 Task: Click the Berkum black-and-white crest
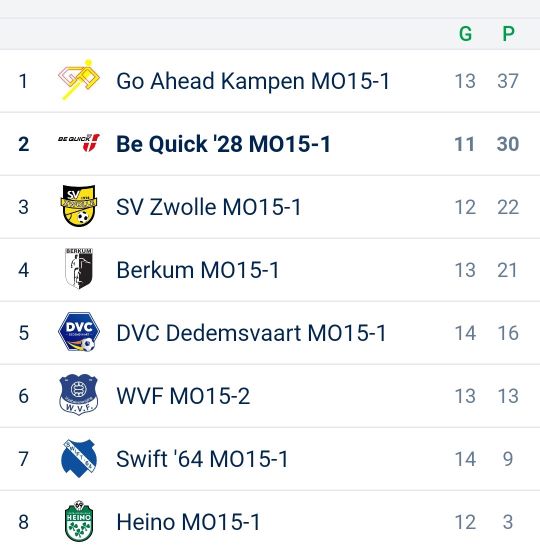[x=79, y=268]
